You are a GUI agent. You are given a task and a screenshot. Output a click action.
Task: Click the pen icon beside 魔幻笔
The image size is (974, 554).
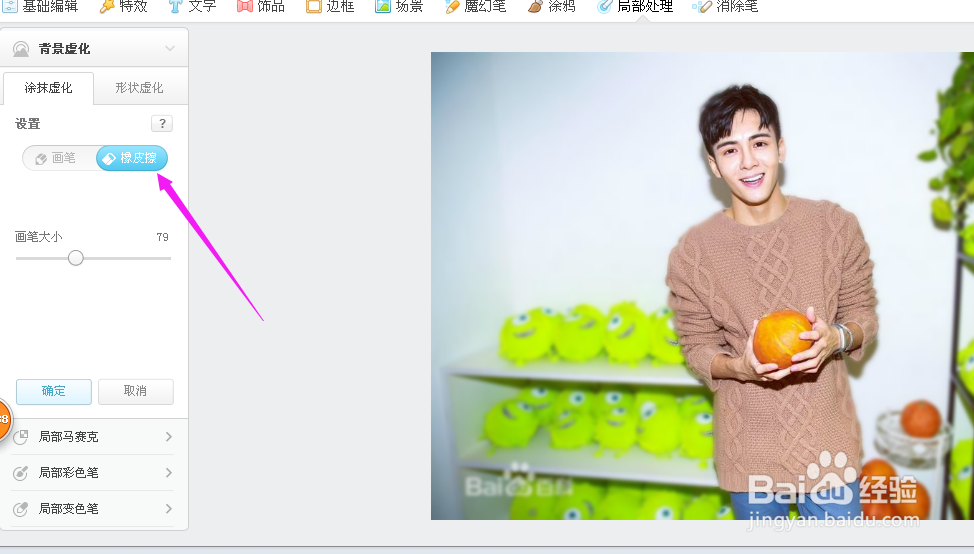point(452,7)
